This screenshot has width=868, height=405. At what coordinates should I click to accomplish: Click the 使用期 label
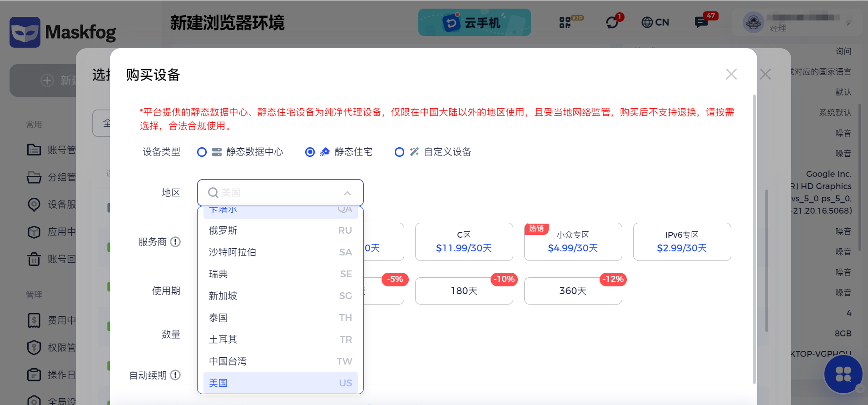(x=166, y=291)
